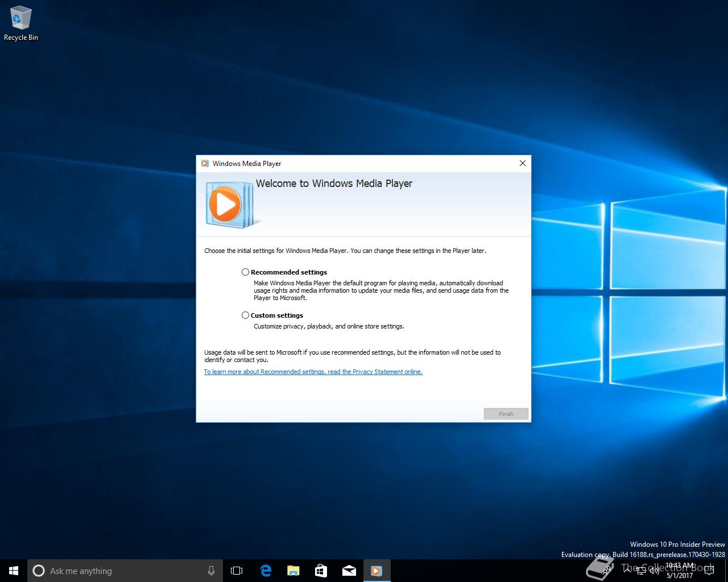The image size is (728, 582).
Task: Select the Recommended settings radio button
Action: click(x=246, y=272)
